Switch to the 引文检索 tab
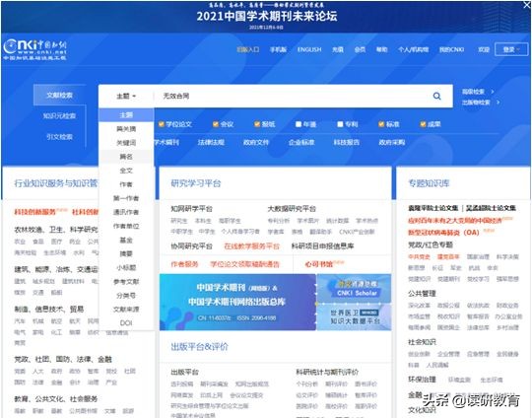 (59, 137)
